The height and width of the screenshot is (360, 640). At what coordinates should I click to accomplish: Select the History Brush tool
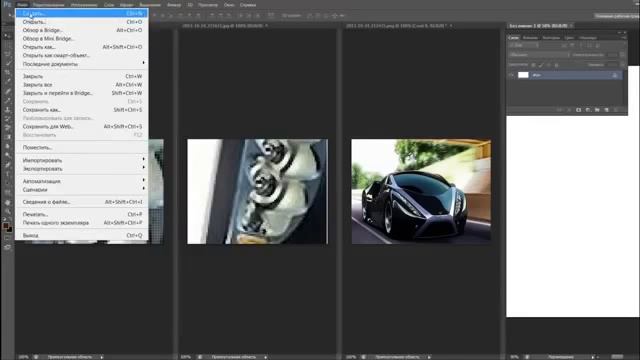point(7,119)
